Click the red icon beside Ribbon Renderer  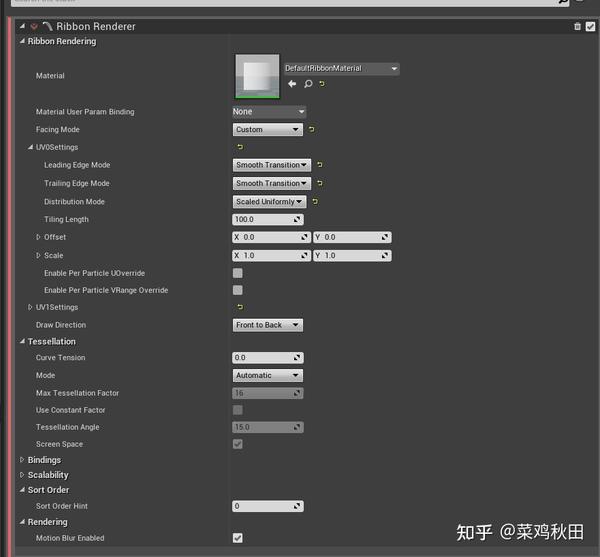pos(34,26)
